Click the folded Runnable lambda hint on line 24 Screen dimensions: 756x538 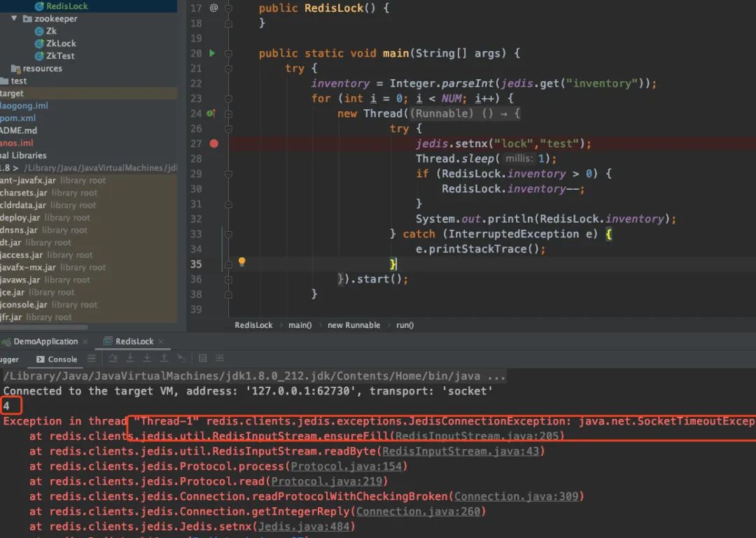[x=465, y=113]
